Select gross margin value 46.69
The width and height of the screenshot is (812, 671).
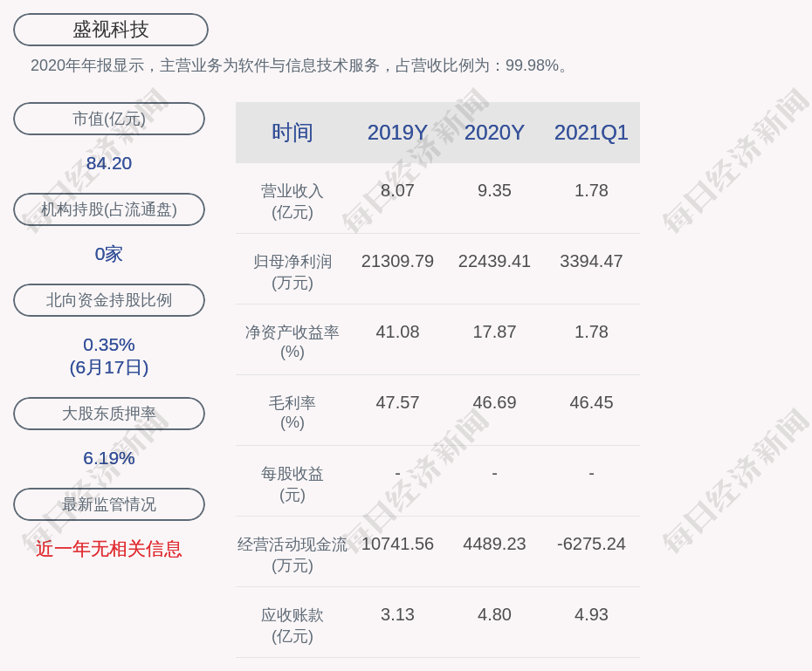pyautogui.click(x=494, y=402)
